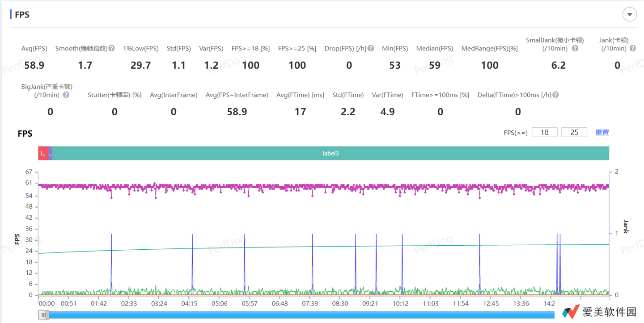Open help tooltip for Drop(FPS) [/h]
This screenshot has height=323, width=644.
pyautogui.click(x=371, y=48)
